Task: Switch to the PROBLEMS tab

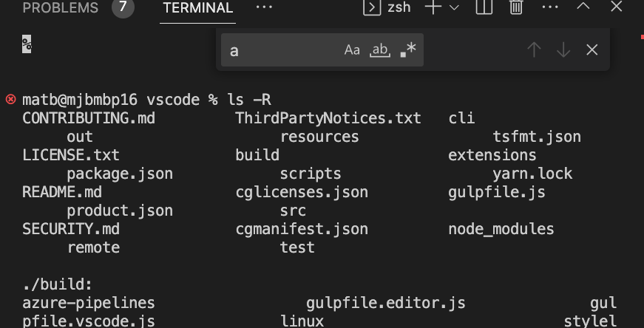Action: [x=61, y=8]
